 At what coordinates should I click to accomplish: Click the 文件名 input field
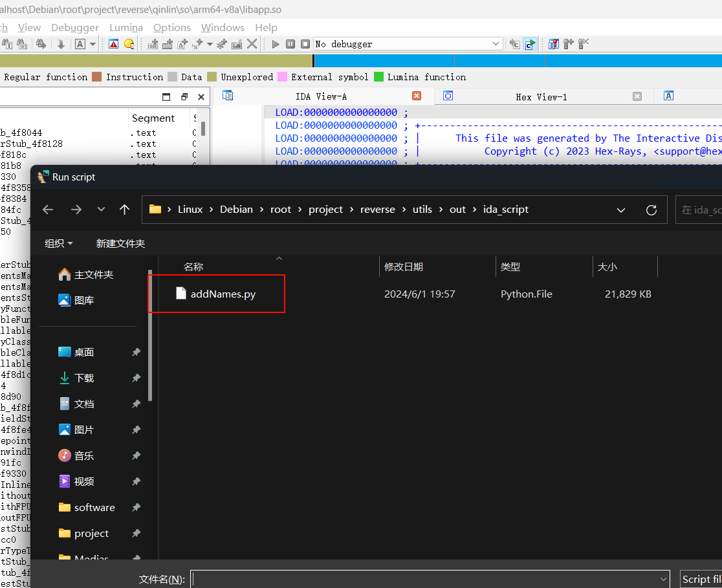(427, 579)
